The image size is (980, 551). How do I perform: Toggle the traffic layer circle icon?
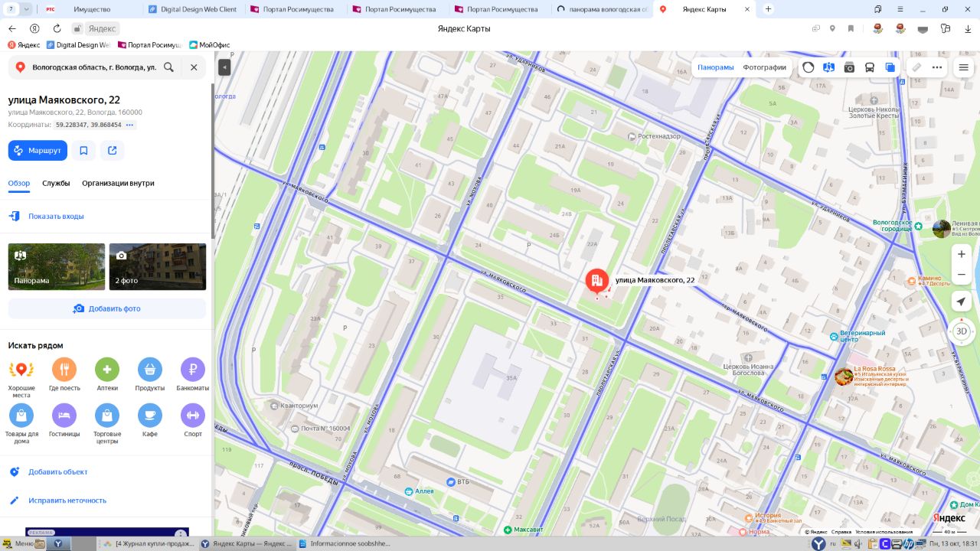[x=808, y=67]
